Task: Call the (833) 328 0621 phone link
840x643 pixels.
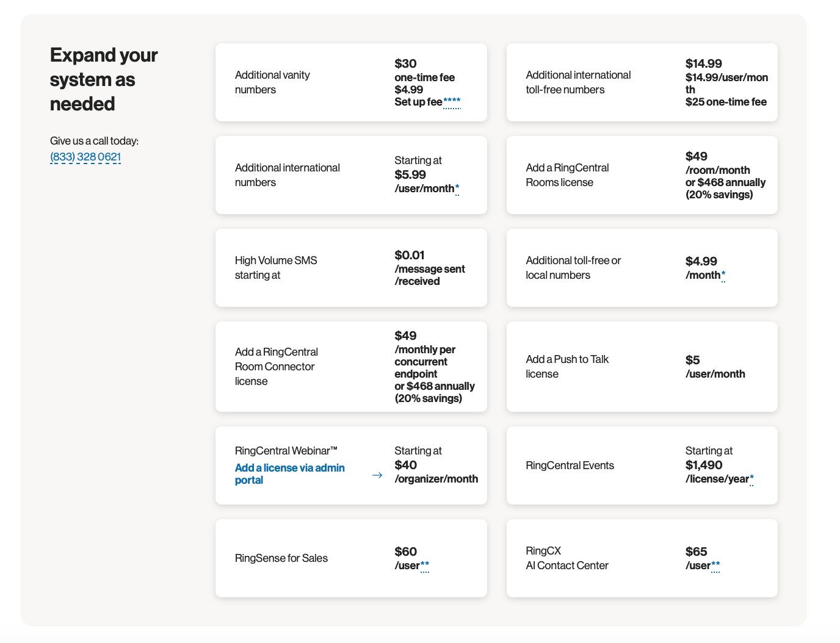Action: [x=85, y=157]
